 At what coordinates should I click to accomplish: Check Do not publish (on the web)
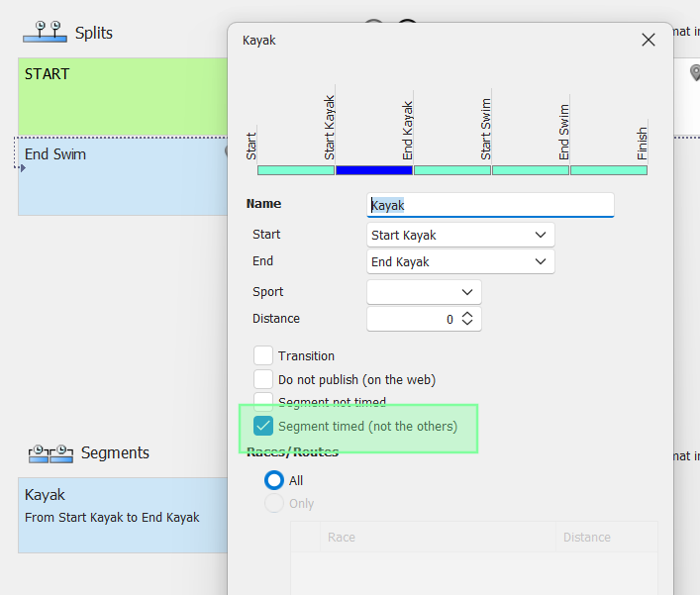[x=263, y=379]
